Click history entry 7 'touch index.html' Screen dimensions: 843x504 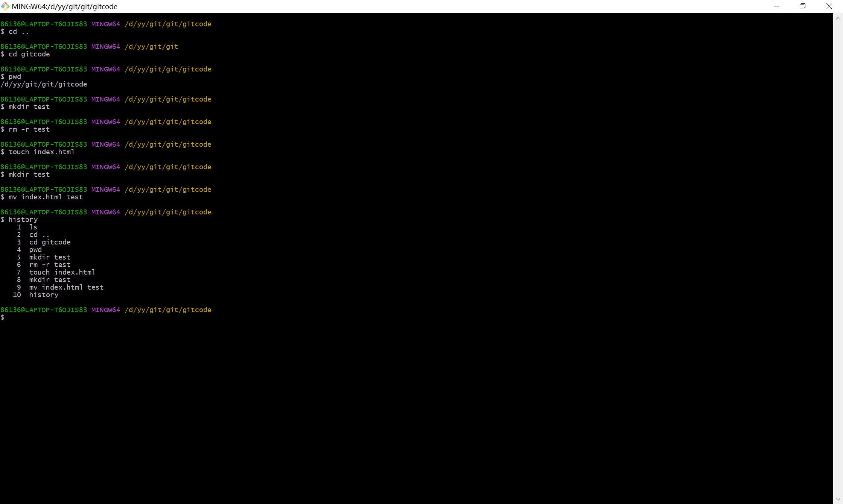[62, 272]
